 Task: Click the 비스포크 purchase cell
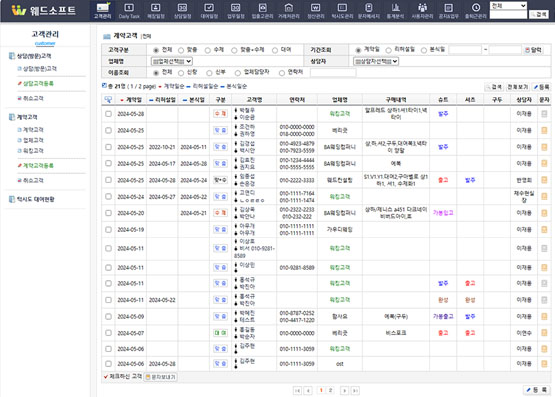click(395, 333)
